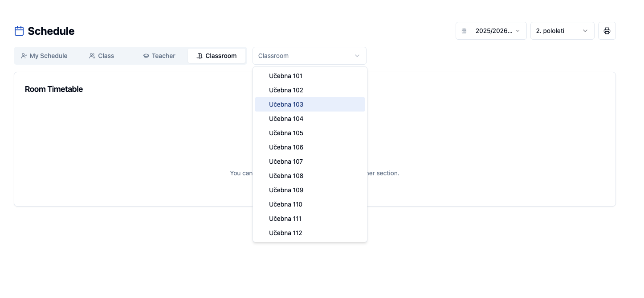The height and width of the screenshot is (298, 644).
Task: Click the Room Timetable heading
Action: 54,89
